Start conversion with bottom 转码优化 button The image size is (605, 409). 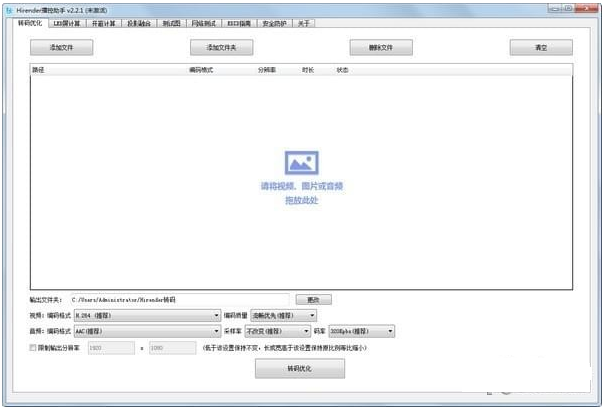click(300, 368)
